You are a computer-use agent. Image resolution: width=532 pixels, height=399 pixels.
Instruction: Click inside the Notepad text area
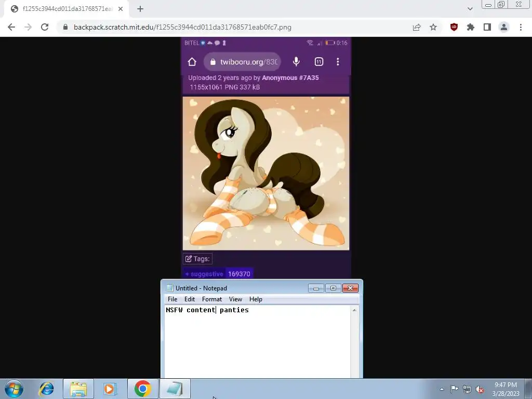[x=258, y=341]
